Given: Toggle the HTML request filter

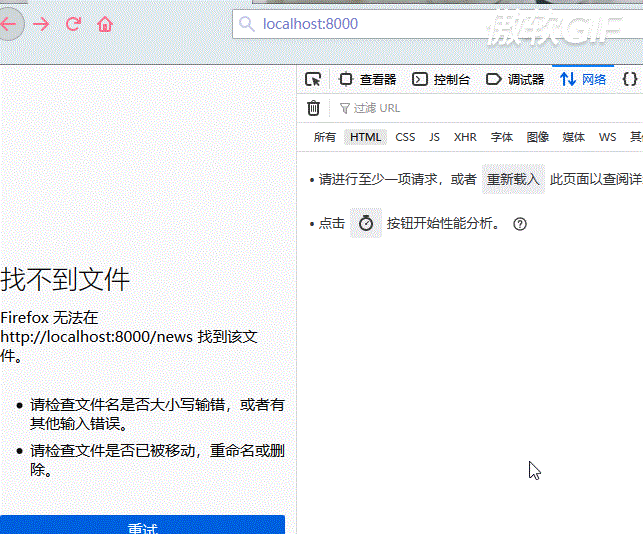Looking at the screenshot, I should pos(365,137).
